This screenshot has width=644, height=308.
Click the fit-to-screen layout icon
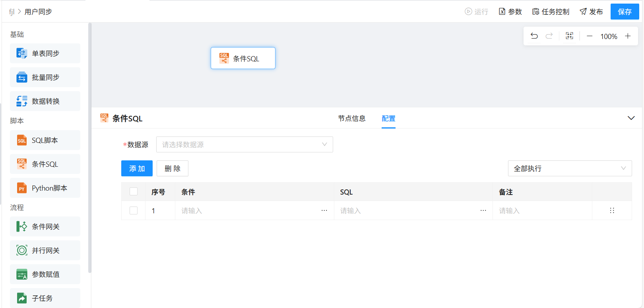pyautogui.click(x=569, y=36)
